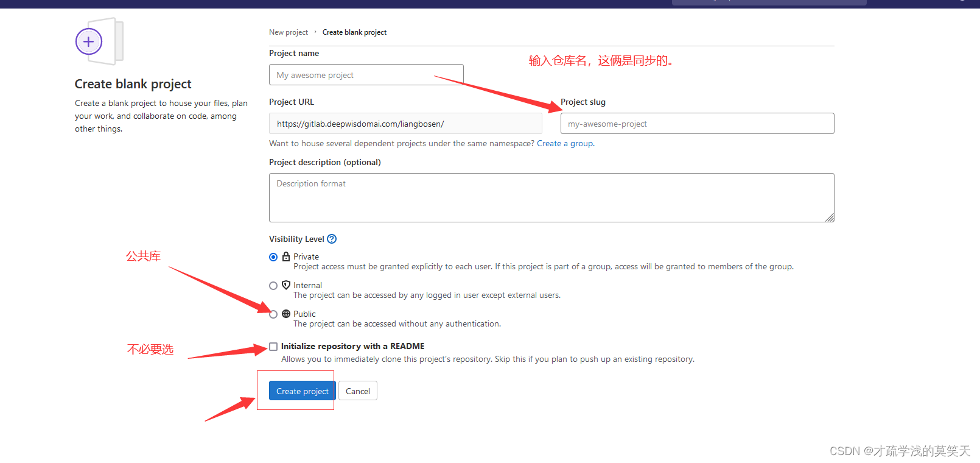Enable Initialize repository with a README
The image size is (980, 463).
tap(273, 347)
